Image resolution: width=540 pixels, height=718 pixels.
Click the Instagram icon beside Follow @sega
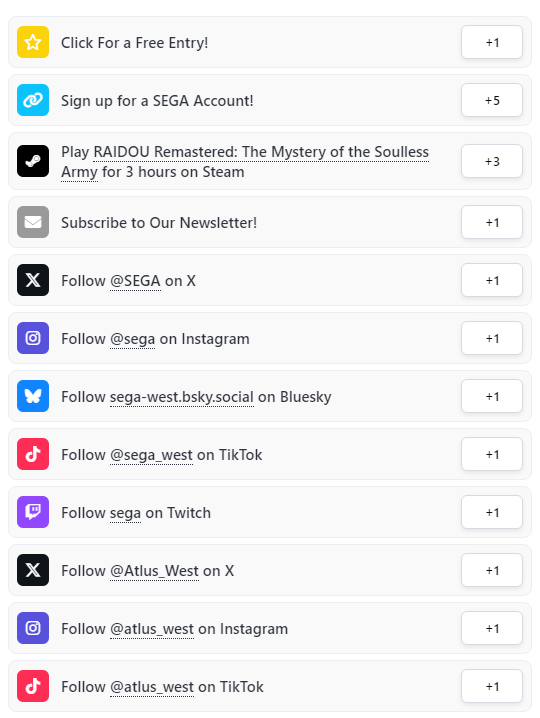[33, 338]
